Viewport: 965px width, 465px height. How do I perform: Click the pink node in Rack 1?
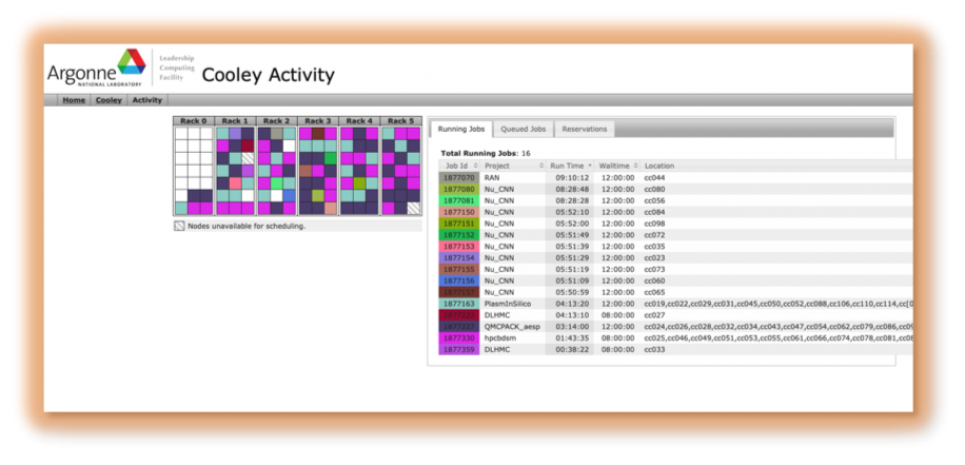[235, 183]
